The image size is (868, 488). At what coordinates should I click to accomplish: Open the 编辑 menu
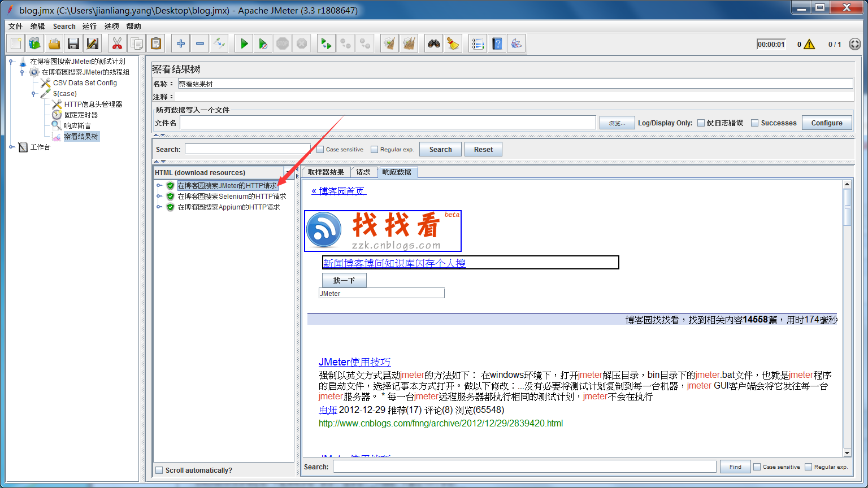click(x=37, y=27)
